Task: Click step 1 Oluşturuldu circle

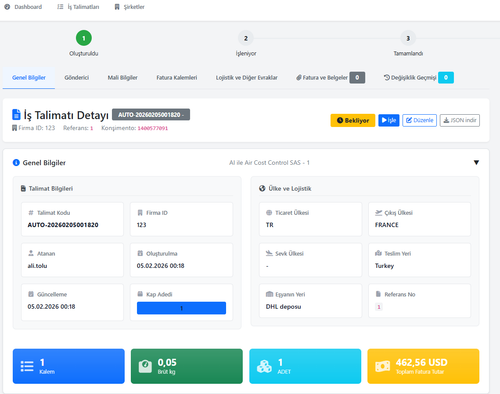Action: tap(84, 38)
